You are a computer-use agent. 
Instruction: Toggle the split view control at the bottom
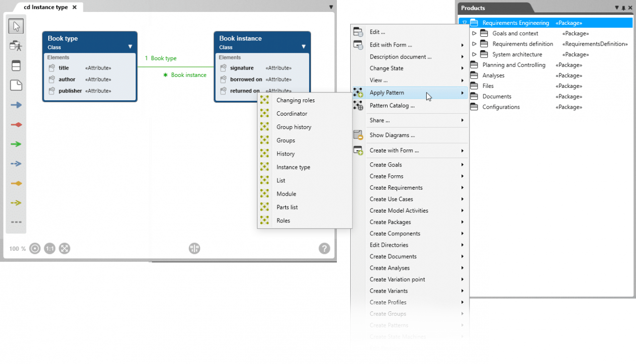click(x=194, y=248)
